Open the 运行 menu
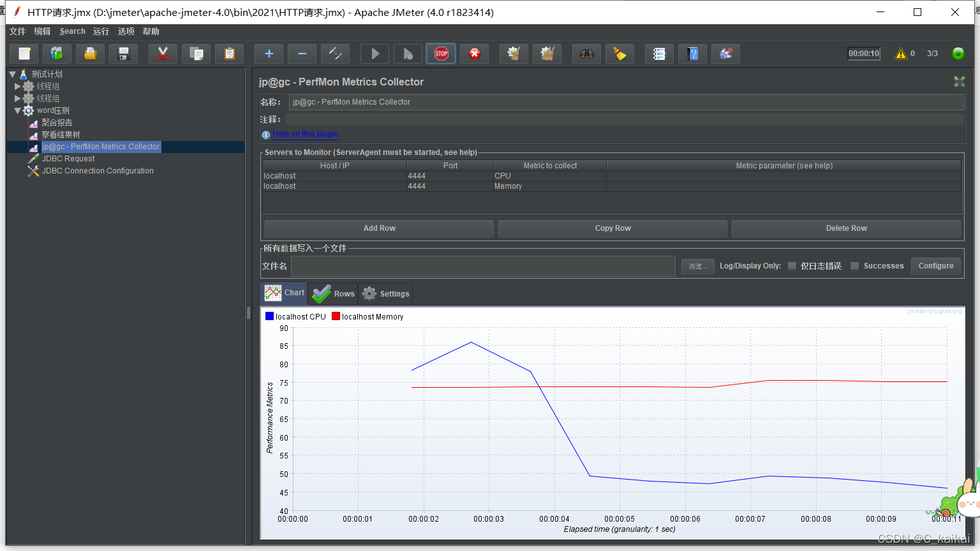This screenshot has height=551, width=980. (x=101, y=31)
